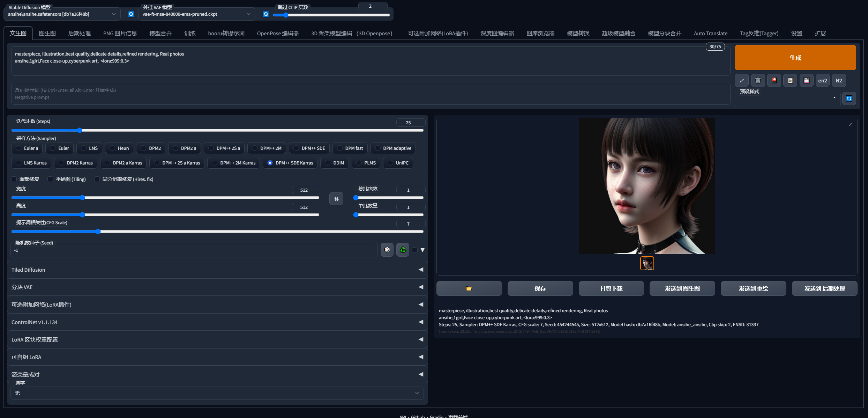Click the width-height swap arrows button
The image size is (868, 418).
tap(336, 199)
